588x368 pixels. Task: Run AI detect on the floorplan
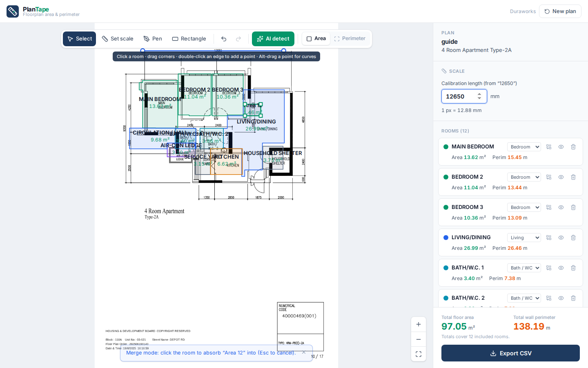273,39
